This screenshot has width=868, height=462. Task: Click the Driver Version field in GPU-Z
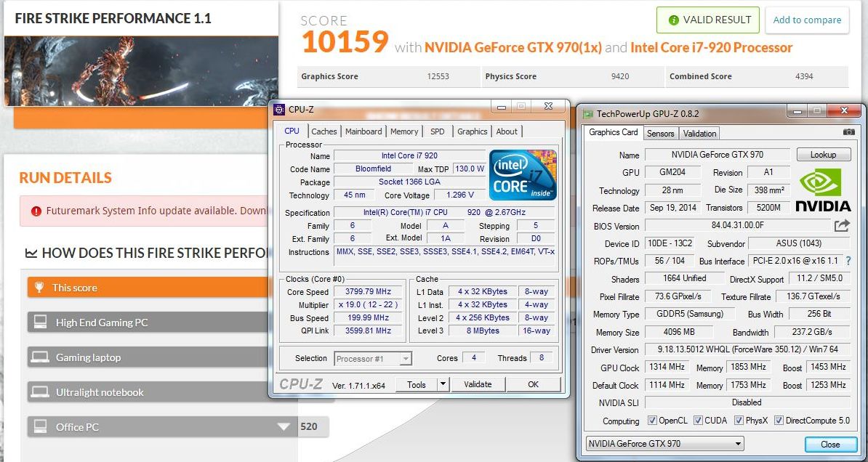point(748,349)
